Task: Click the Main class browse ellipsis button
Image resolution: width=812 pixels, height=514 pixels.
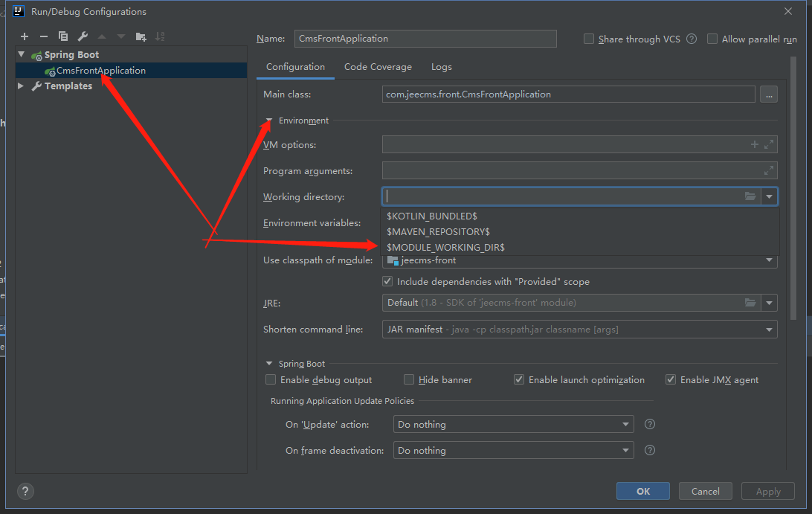Action: [x=769, y=94]
